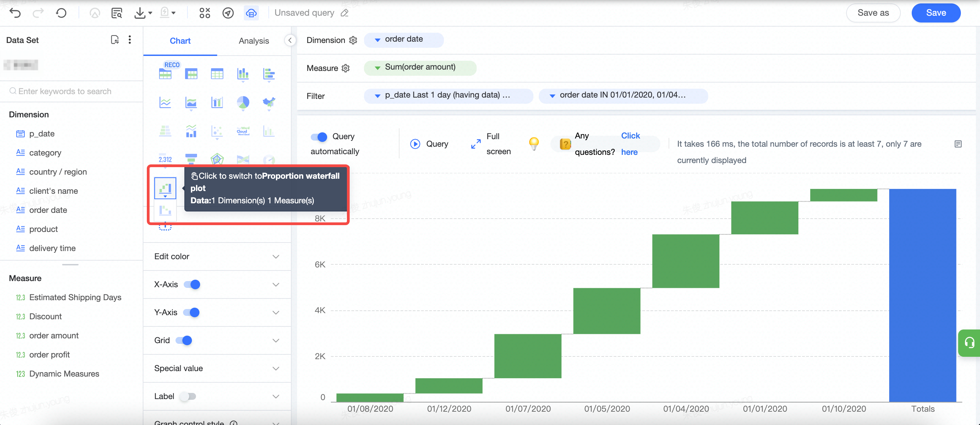Select the map chart type
This screenshot has height=425, width=980.
[x=269, y=102]
